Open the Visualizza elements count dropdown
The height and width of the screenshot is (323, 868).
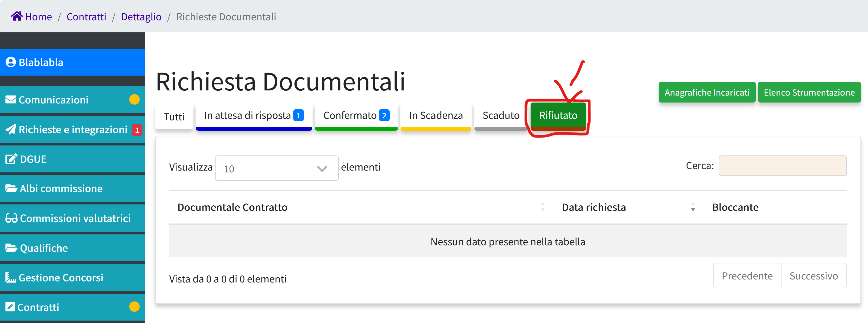click(x=276, y=168)
